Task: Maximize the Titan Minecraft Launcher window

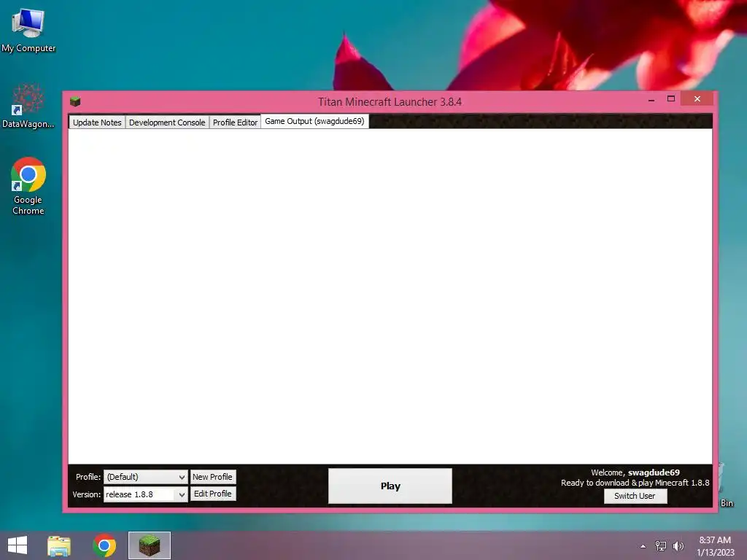Action: [671, 98]
